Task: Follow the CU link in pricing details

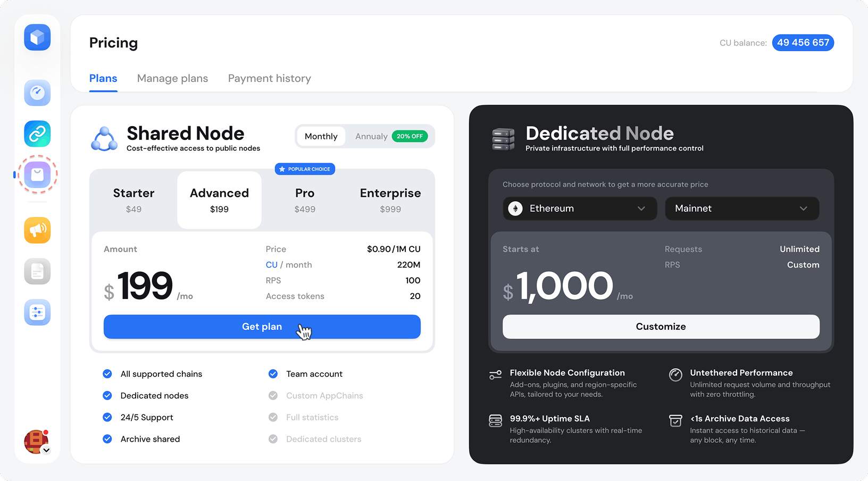Action: tap(272, 265)
